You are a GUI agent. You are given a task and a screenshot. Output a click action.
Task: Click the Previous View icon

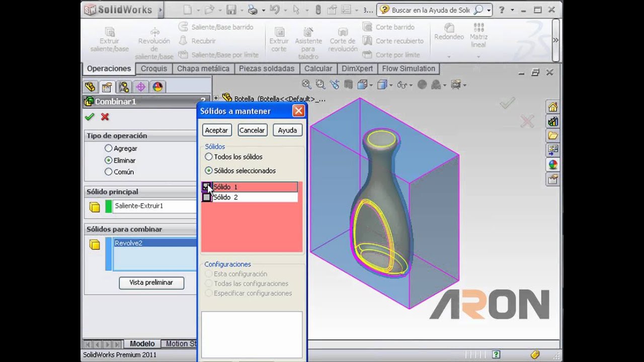(334, 84)
